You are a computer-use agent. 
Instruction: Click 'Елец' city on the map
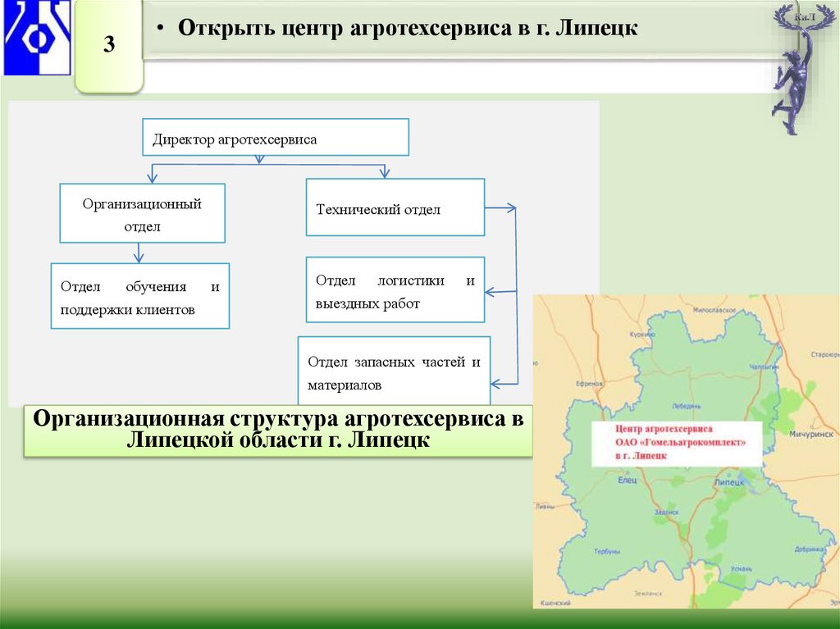click(x=627, y=480)
